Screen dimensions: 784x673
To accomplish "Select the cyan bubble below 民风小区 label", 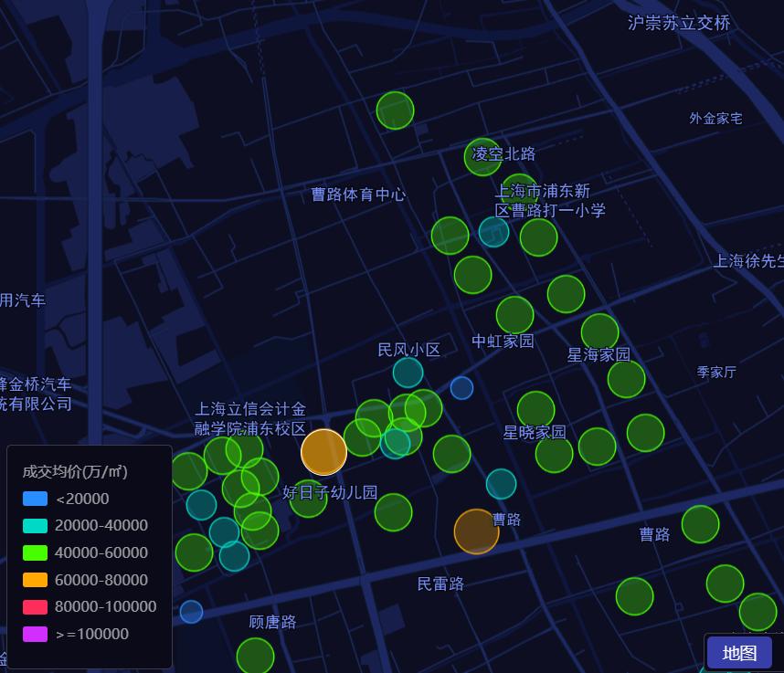I will [408, 373].
